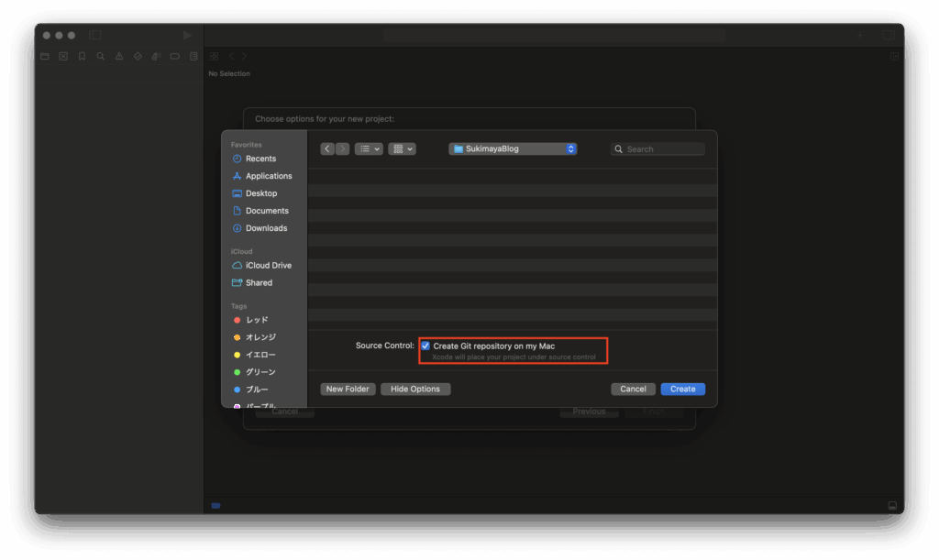Click the plus Library button in Xcode toolbar
939x560 pixels.
pos(860,36)
